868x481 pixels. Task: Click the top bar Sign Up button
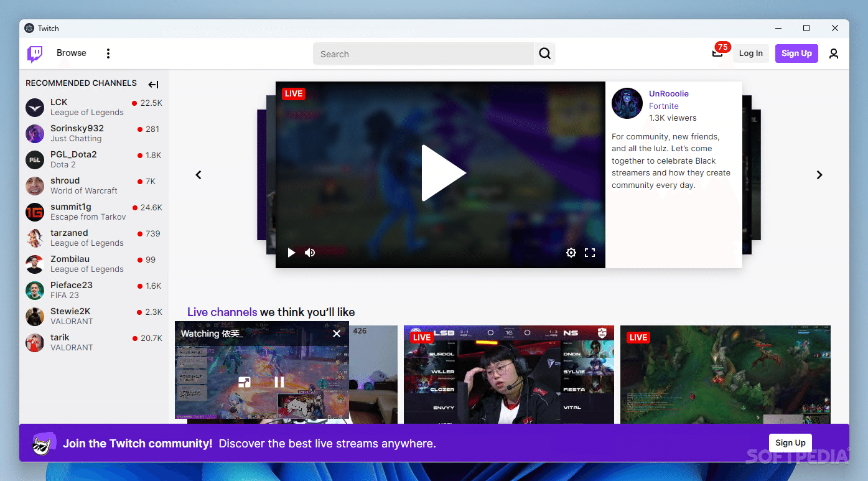click(x=796, y=53)
